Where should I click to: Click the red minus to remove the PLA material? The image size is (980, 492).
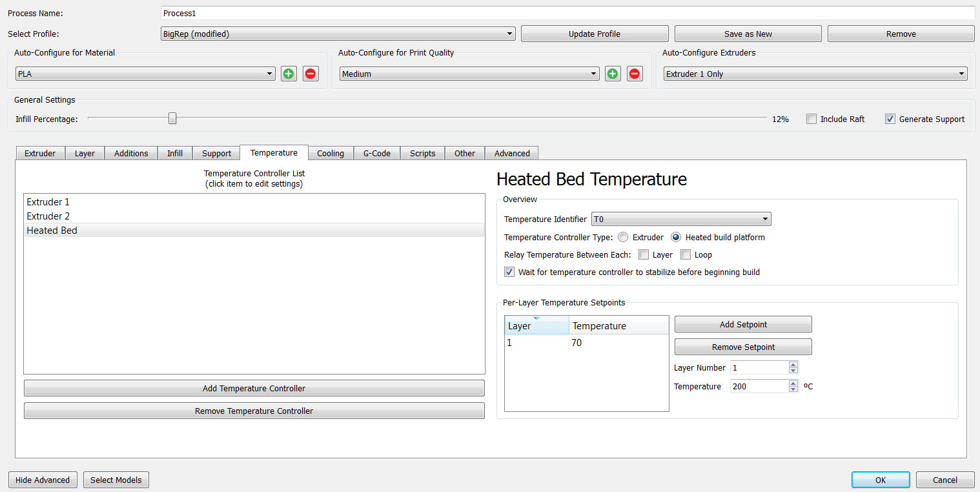[311, 74]
